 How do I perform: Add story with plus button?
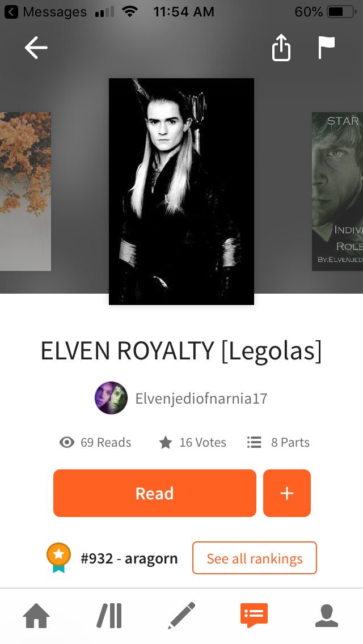287,493
